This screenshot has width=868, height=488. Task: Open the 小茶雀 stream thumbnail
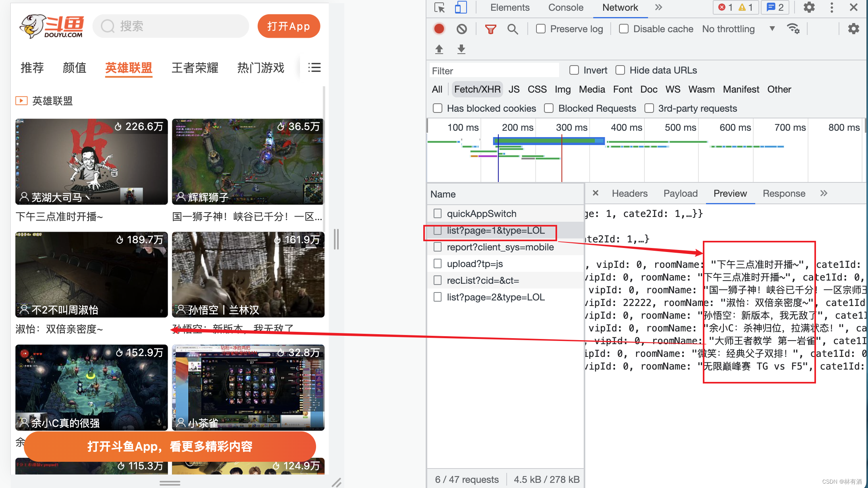(248, 387)
